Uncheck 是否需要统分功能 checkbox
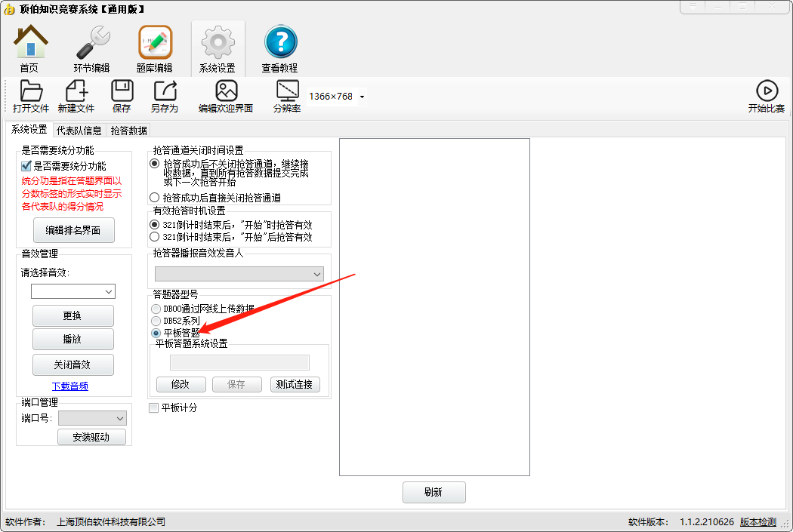 26,166
